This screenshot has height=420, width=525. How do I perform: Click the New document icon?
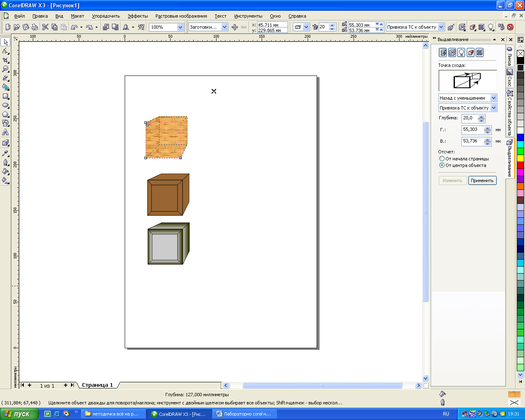pyautogui.click(x=8, y=27)
